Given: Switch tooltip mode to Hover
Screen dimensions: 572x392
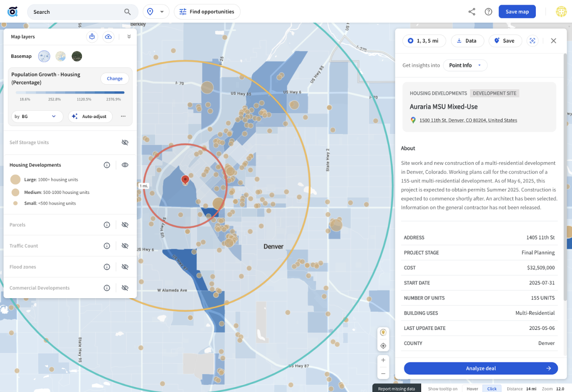Looking at the screenshot, I should pyautogui.click(x=472, y=389).
